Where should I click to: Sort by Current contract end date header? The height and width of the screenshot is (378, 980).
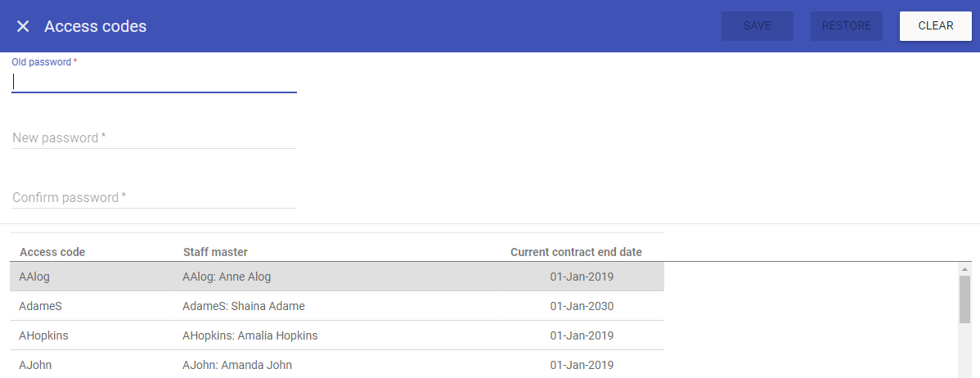click(x=576, y=252)
